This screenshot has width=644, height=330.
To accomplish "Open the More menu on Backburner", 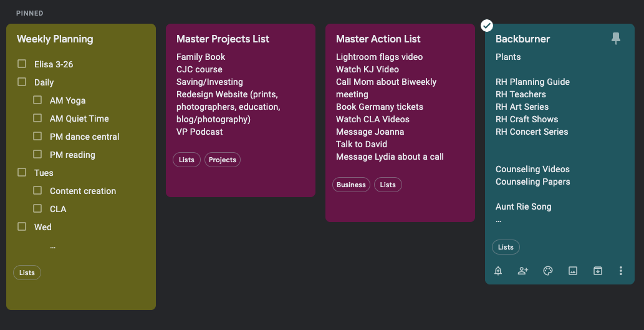I will pos(620,271).
